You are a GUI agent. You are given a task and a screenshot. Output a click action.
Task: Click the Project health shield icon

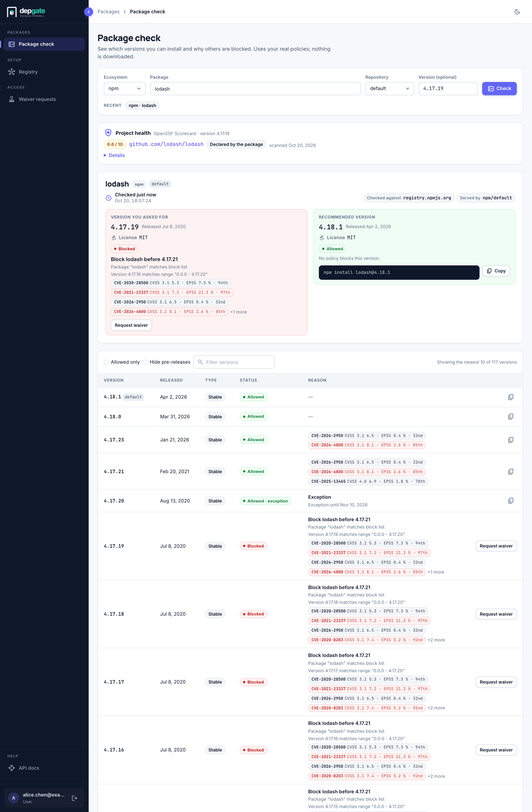pyautogui.click(x=108, y=133)
